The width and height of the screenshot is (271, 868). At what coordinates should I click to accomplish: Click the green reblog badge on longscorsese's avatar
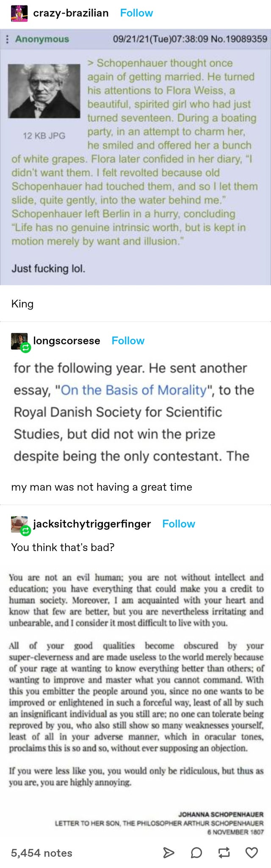tap(25, 347)
